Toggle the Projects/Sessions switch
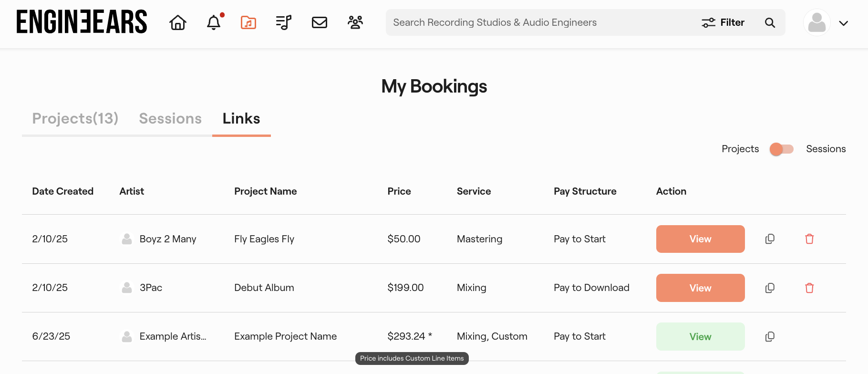868x374 pixels. 782,149
